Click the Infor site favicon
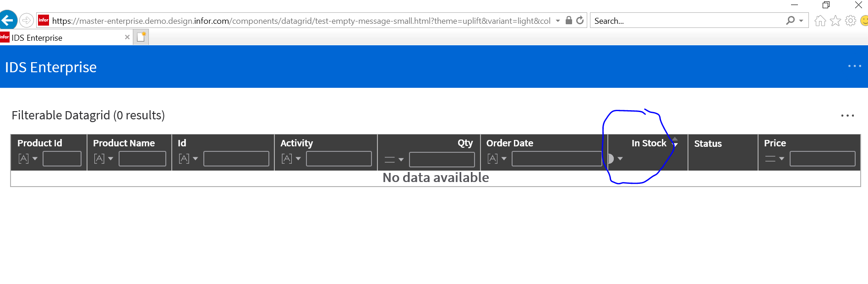 pyautogui.click(x=44, y=20)
